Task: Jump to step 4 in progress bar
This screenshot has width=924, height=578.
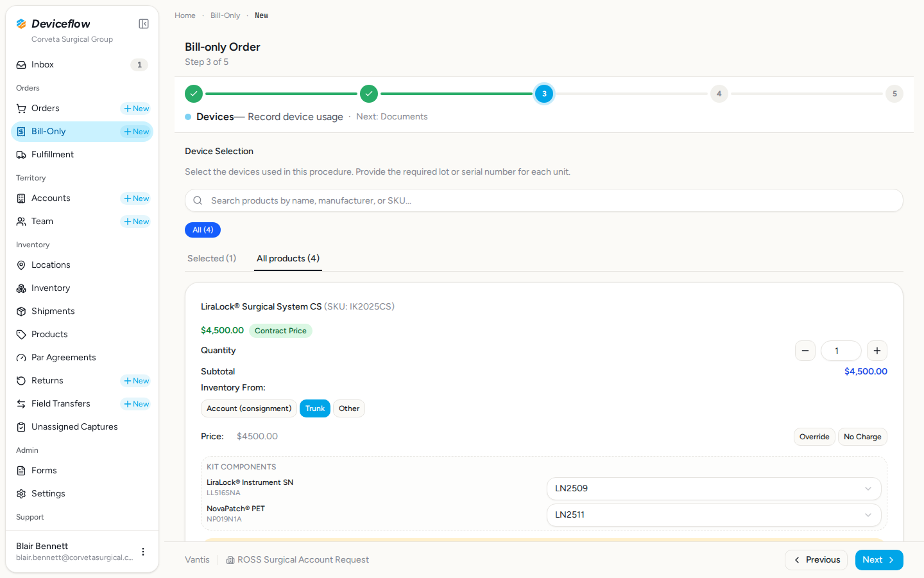Action: (x=719, y=94)
